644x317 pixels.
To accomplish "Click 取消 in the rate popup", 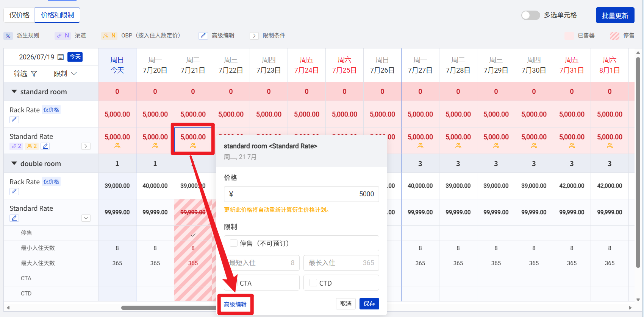I will 346,304.
